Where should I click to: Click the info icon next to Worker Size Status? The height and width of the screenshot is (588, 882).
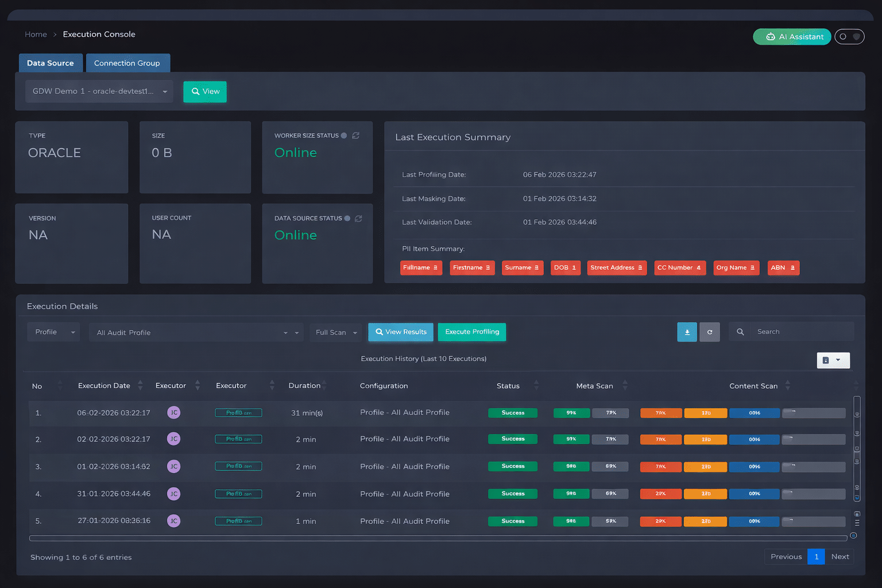click(x=343, y=136)
